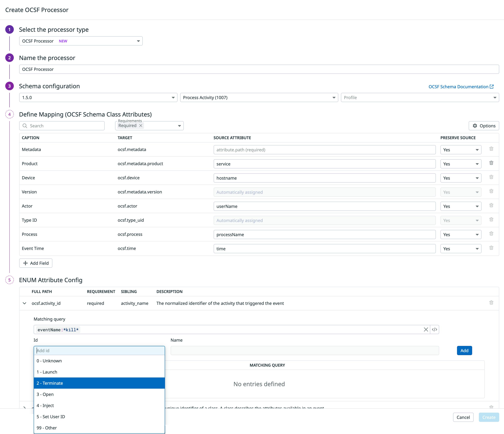The height and width of the screenshot is (434, 504).
Task: Clear the eventName matching query
Action: (x=426, y=330)
